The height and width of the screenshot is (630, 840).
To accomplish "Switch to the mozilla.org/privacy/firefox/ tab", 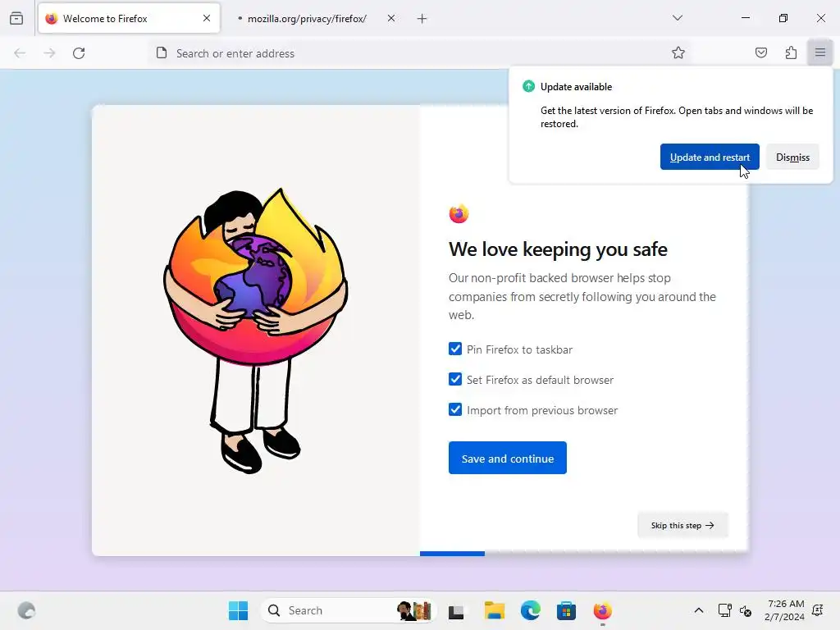I will click(x=315, y=18).
